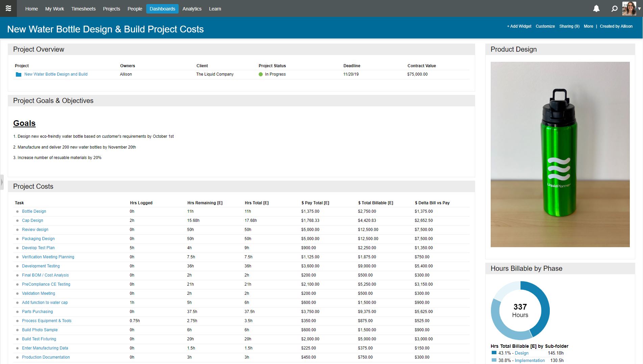
Task: Click the Project Costs widget title
Action: (33, 186)
